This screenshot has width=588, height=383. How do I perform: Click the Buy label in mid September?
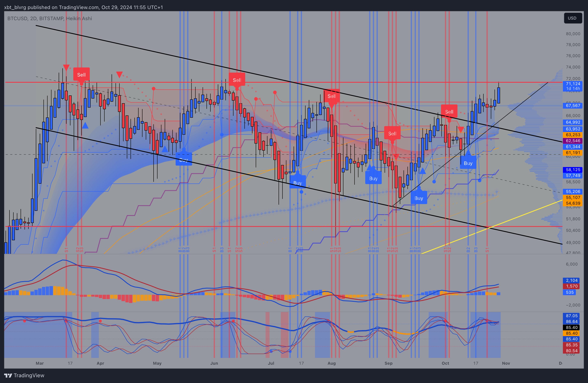[x=419, y=198]
